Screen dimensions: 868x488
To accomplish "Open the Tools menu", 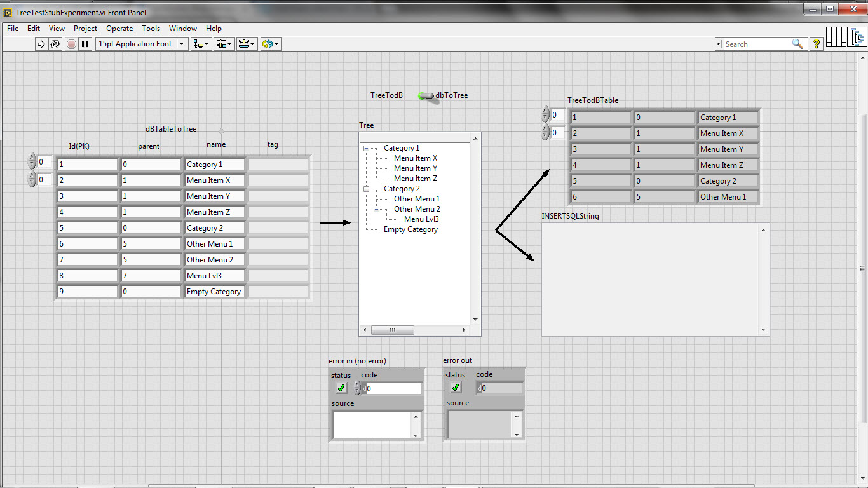I will coord(151,29).
